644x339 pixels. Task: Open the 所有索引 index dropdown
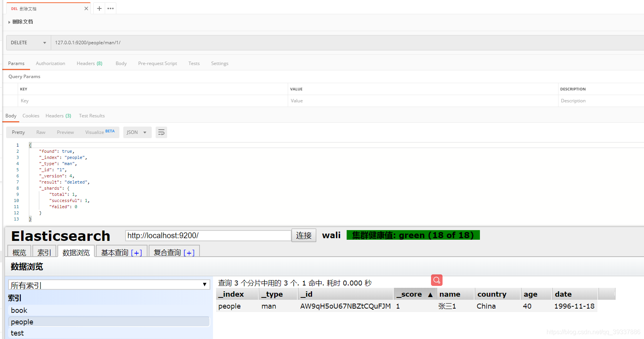pyautogui.click(x=109, y=285)
